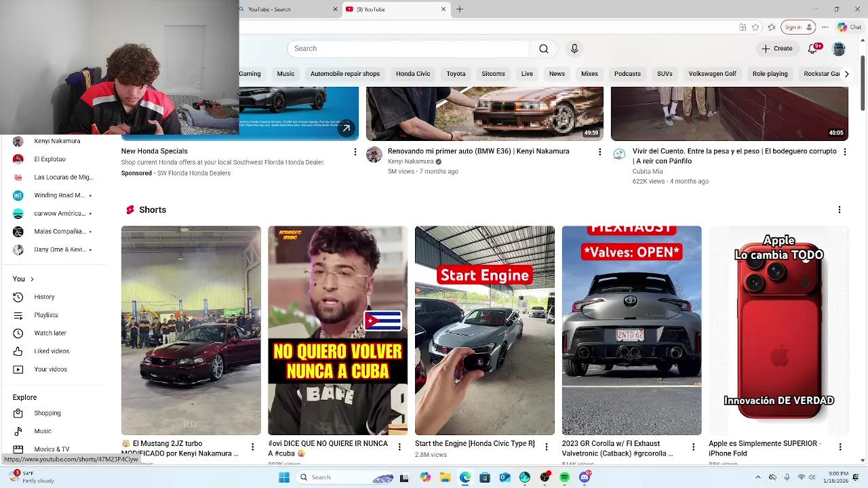868x488 pixels.
Task: Open options for 2023 GR Corolla short
Action: tap(693, 447)
